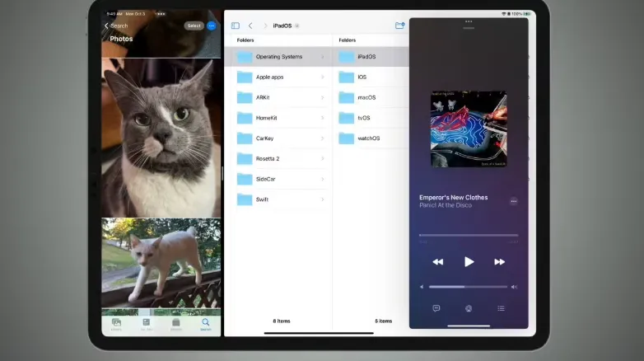Click the Panic! At the Disco artist name
This screenshot has width=644, height=361.
pos(446,205)
